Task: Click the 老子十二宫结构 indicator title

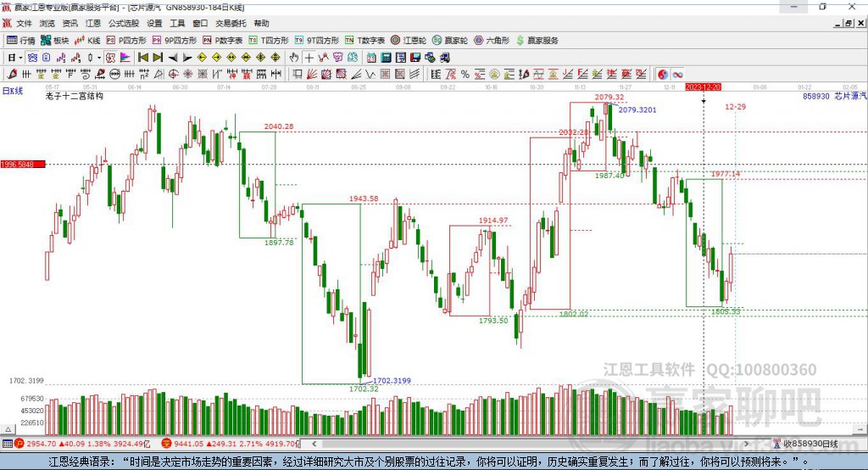Action: point(75,96)
